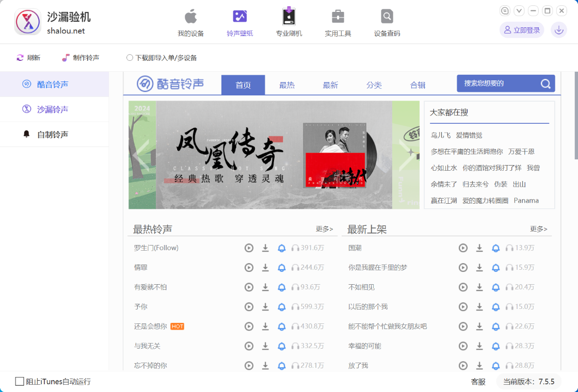Click the bell icon for 幸福的可能
Screen dimensions: 578x392
coord(496,346)
